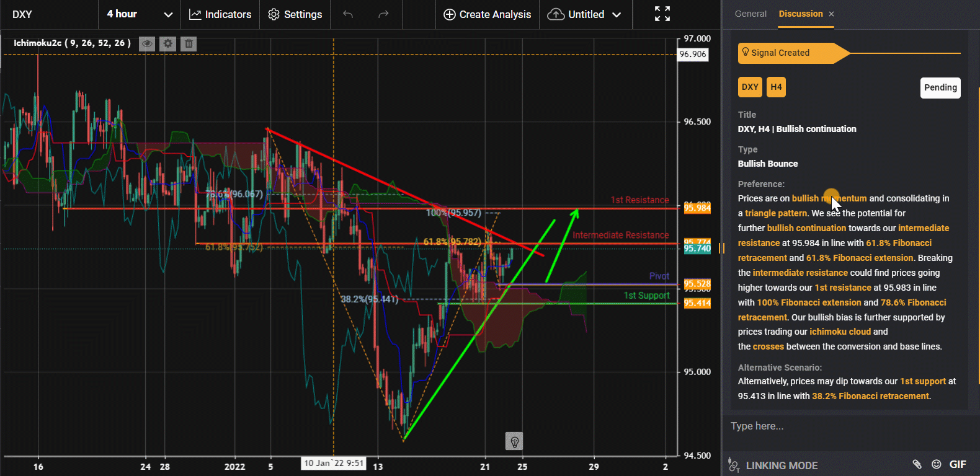
Task: Click 'triangle pattern' highlighted text
Action: point(776,213)
